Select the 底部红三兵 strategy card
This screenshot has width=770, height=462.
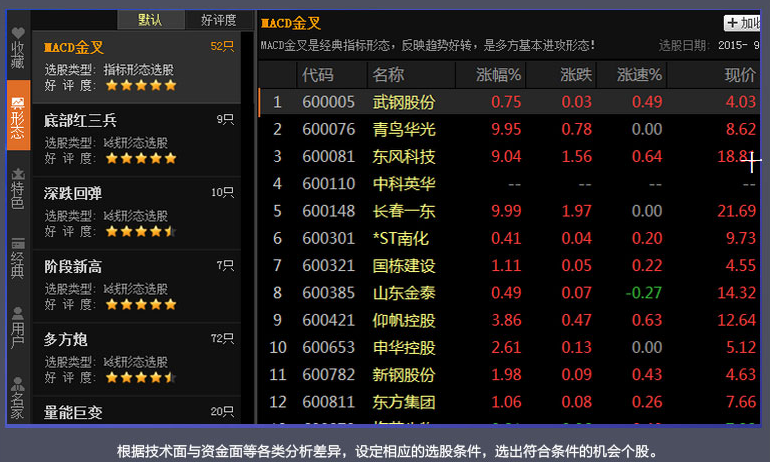pos(137,140)
